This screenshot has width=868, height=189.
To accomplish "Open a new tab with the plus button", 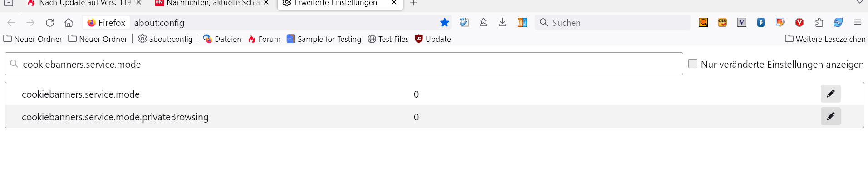I will (x=413, y=3).
